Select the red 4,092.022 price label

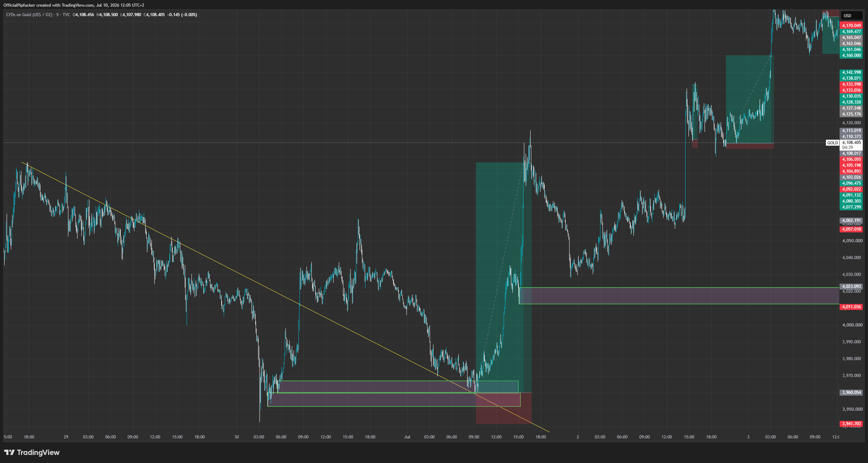pyautogui.click(x=851, y=189)
